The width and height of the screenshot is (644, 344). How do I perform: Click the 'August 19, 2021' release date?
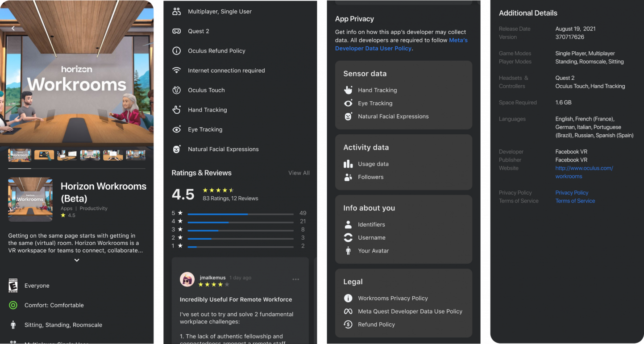[x=575, y=29]
